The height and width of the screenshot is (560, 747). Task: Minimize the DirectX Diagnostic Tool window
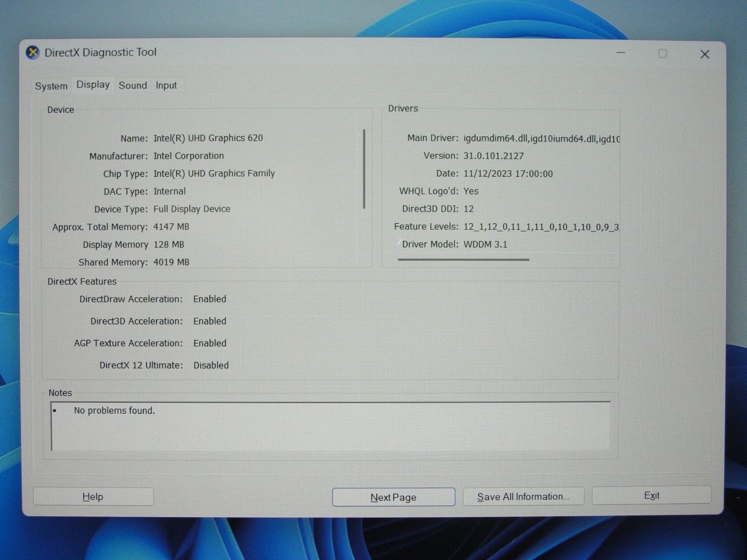pyautogui.click(x=621, y=53)
